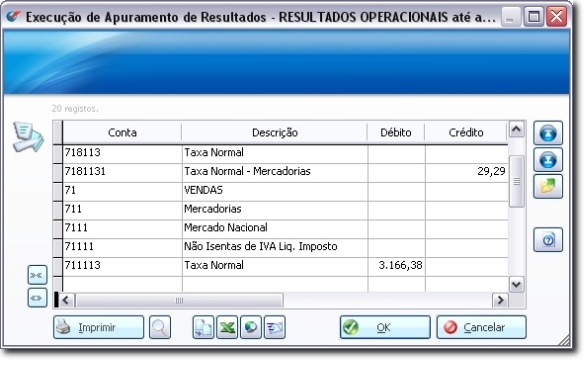
Task: Select the Descrição column header
Action: point(274,133)
